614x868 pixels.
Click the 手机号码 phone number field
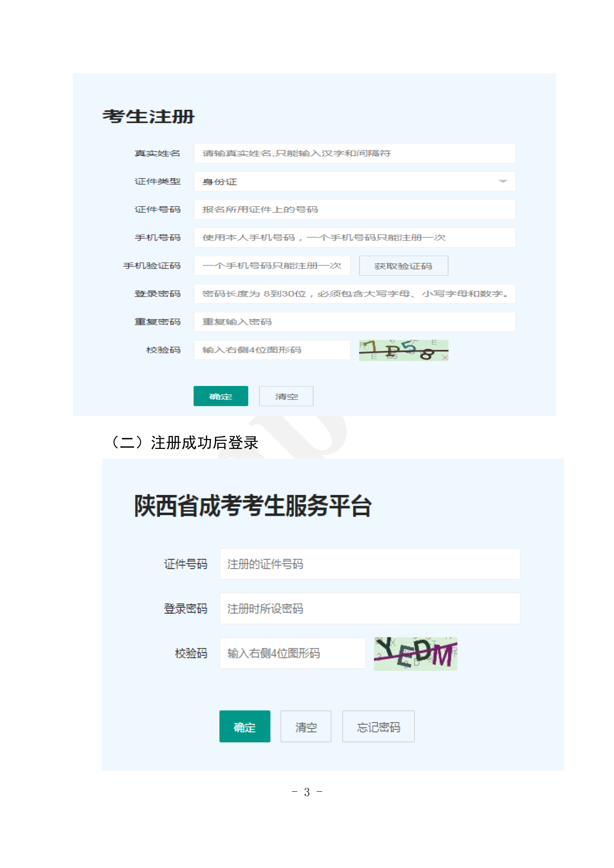click(x=354, y=238)
